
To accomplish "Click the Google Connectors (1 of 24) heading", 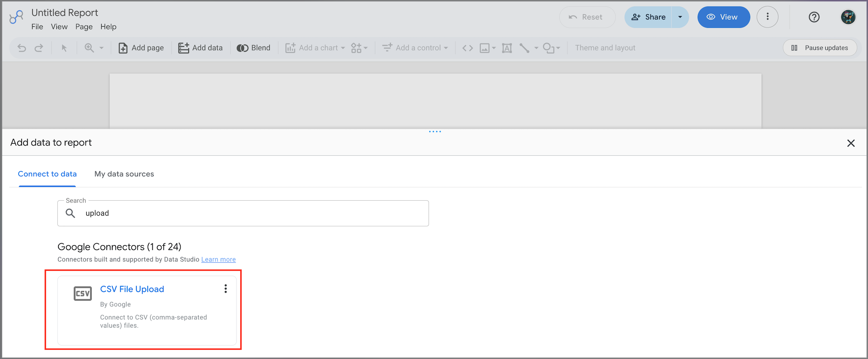I will pos(120,247).
